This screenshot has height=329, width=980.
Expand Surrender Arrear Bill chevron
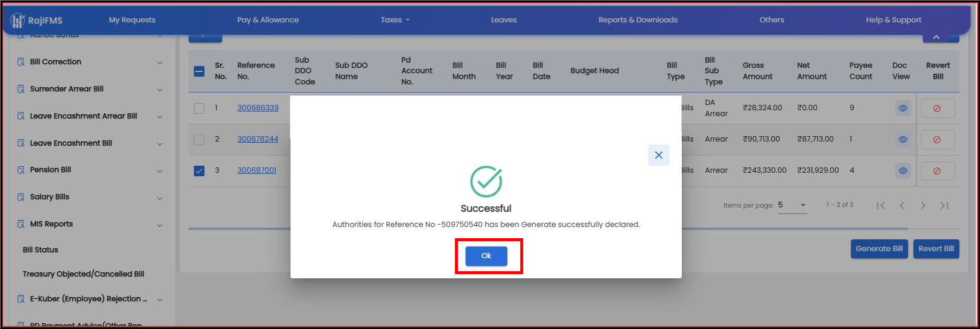pos(160,90)
